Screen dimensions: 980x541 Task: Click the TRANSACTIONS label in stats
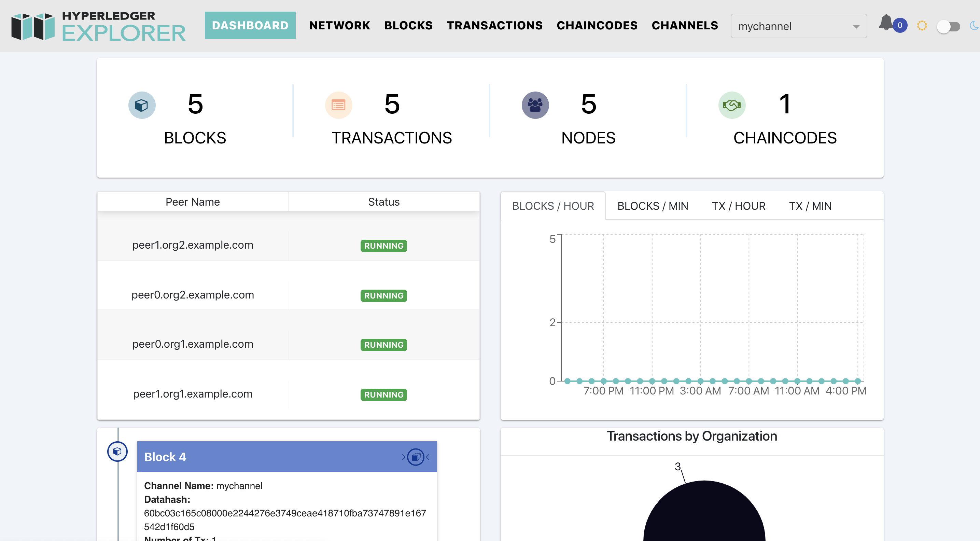(391, 138)
